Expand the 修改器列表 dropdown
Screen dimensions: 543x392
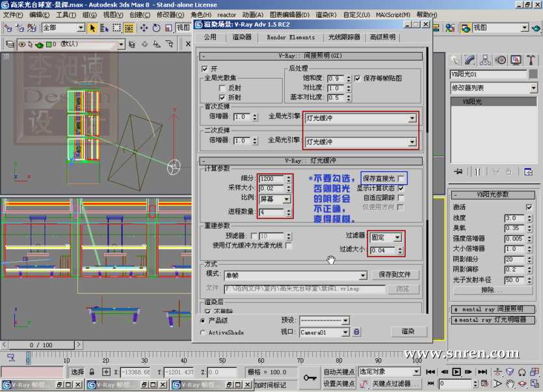[533, 88]
